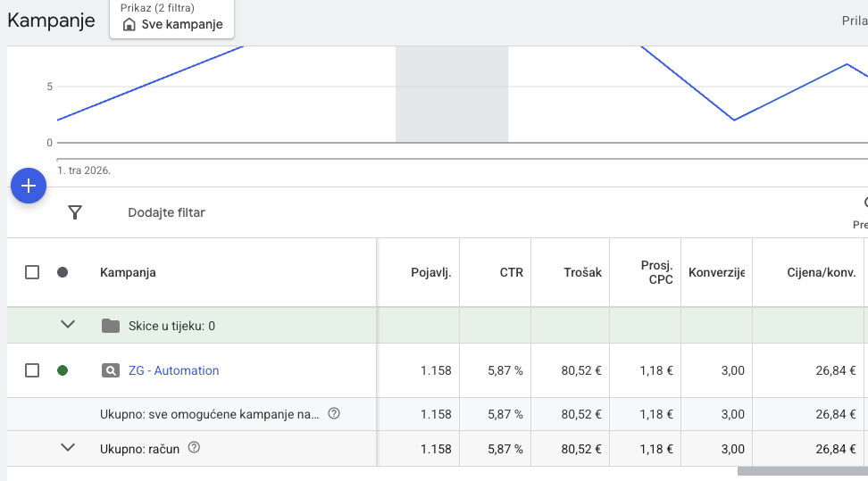Click the folder icon beside Skice u tijeku

111,326
